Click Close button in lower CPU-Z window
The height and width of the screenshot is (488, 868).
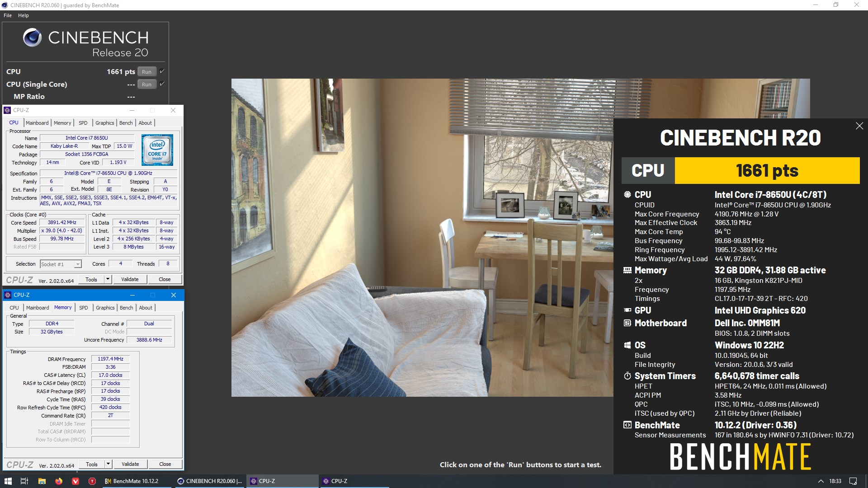[x=165, y=464]
